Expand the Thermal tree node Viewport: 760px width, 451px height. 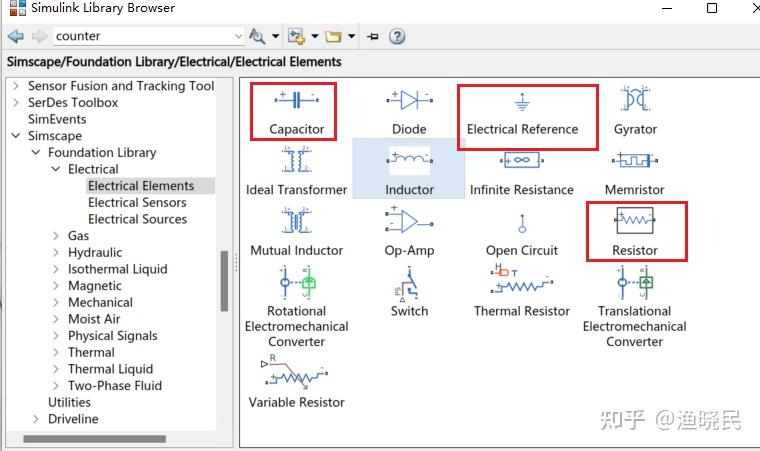click(x=56, y=352)
